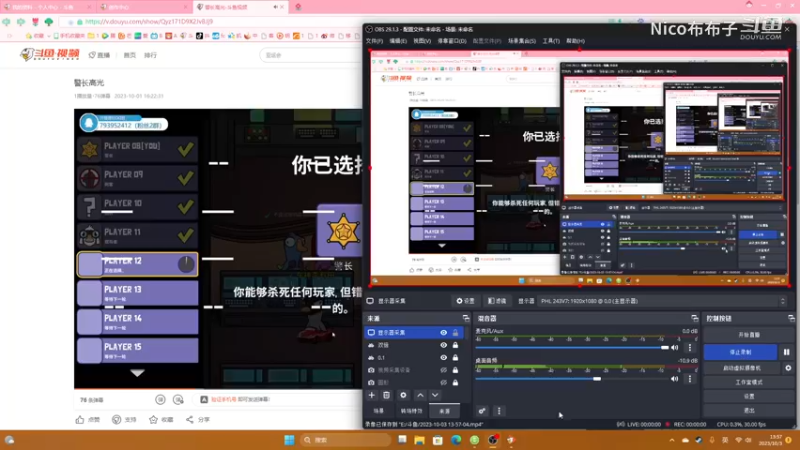This screenshot has height=450, width=800.
Task: Open the display selector dropdown (PHL 243V7)
Action: point(663,301)
